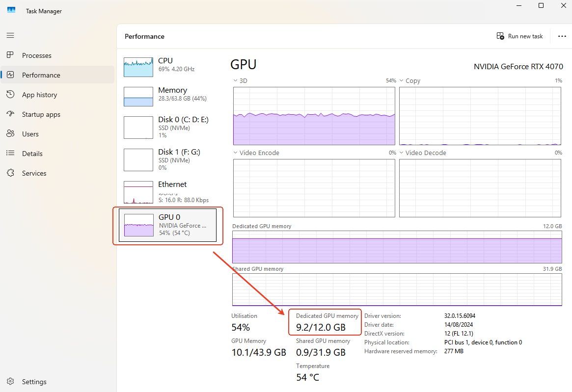This screenshot has width=572, height=392.
Task: Click the Users sidebar icon
Action: [x=10, y=134]
